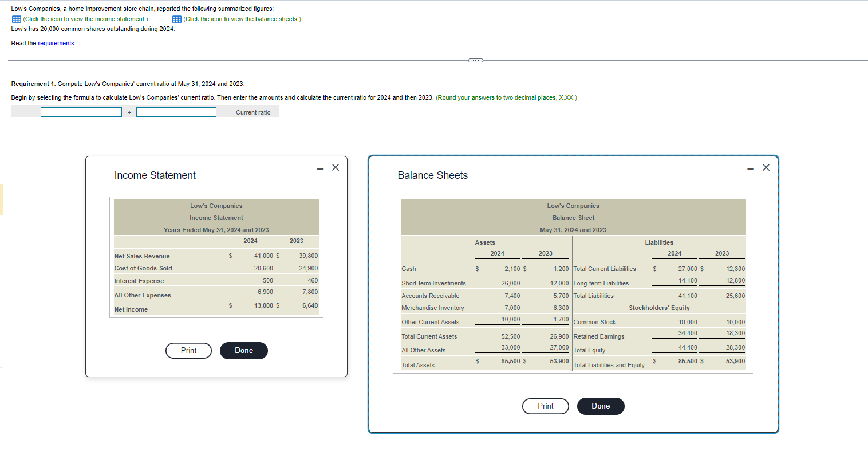Print the Balance Sheets
This screenshot has width=868, height=451.
[x=546, y=406]
